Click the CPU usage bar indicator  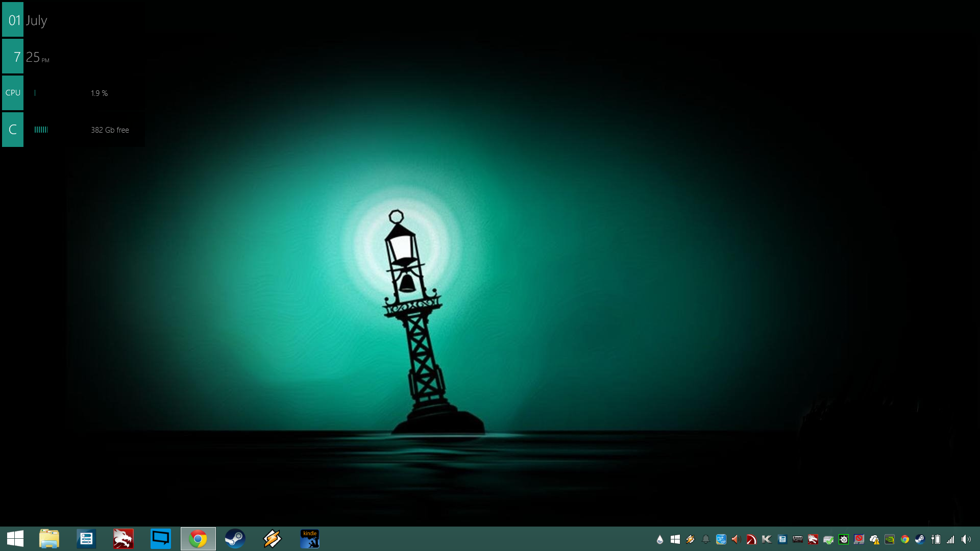point(35,93)
